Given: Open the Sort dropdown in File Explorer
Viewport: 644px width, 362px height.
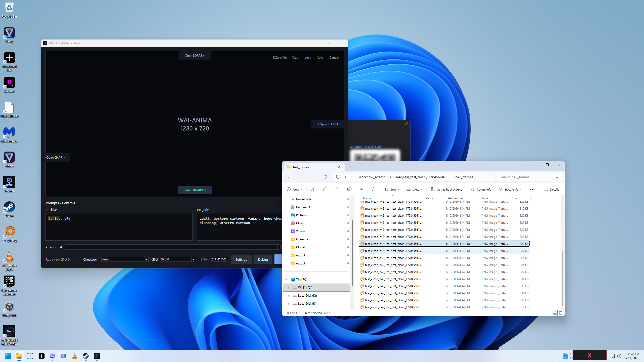Looking at the screenshot, I should tap(392, 189).
